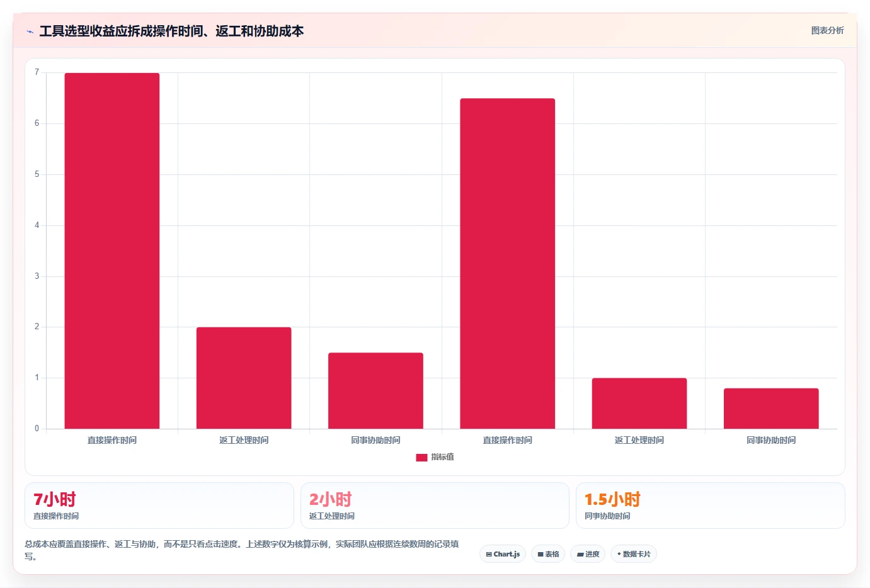
Task: Toggle the 指标值 legend label
Action: [x=442, y=457]
